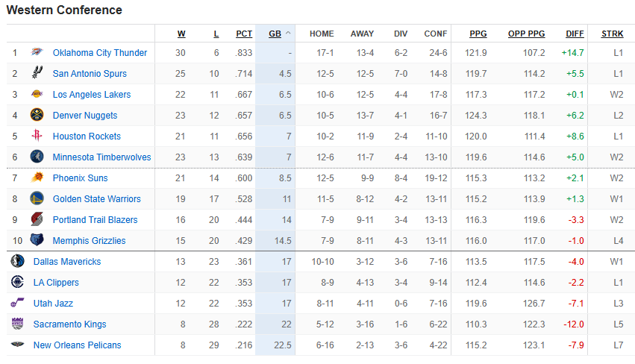Open the Portland Trail Blazers team link
Viewport: 635px width, 364px height.
click(x=96, y=219)
